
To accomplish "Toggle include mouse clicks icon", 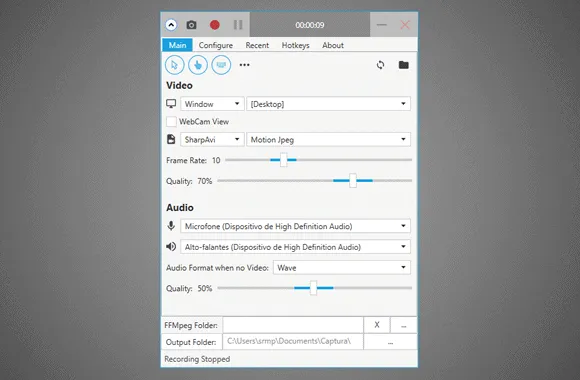I will click(198, 65).
